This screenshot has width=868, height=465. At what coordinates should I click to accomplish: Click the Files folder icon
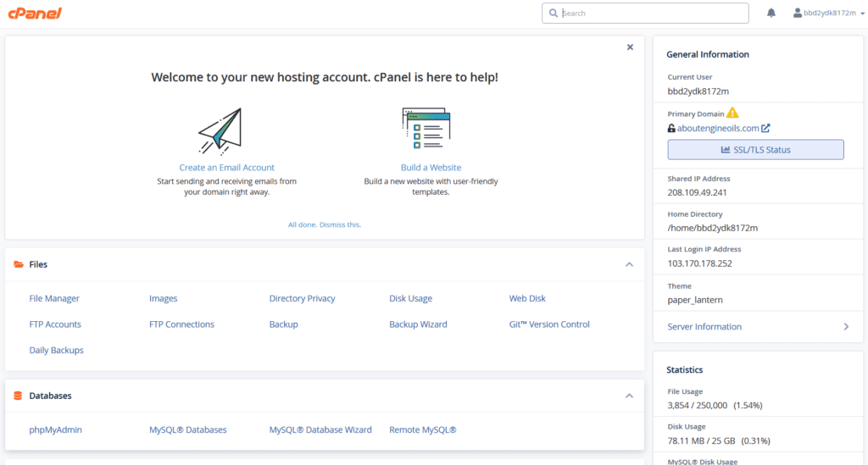pyautogui.click(x=19, y=264)
